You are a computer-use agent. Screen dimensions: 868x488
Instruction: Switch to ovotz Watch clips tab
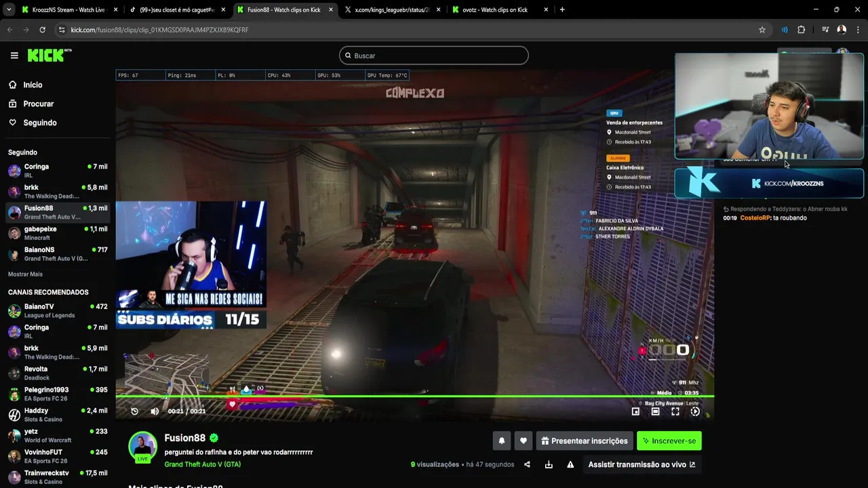[500, 9]
